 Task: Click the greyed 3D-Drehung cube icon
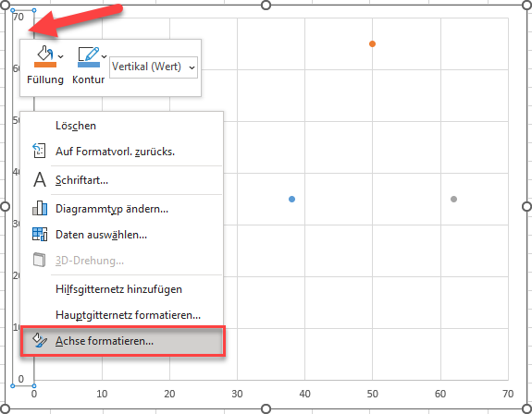(x=40, y=260)
